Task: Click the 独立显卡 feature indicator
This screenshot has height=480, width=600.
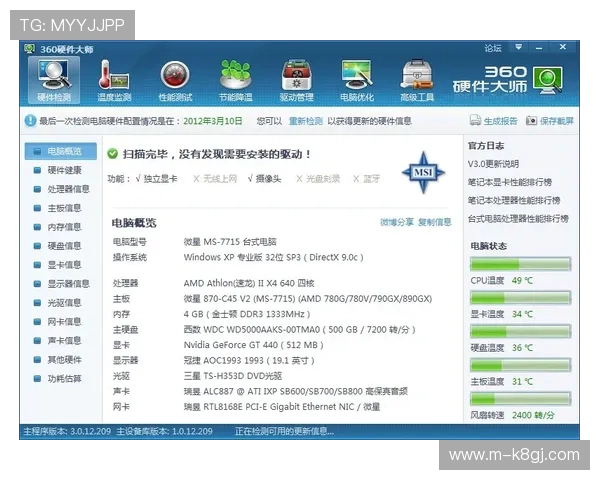Action: tap(156, 178)
